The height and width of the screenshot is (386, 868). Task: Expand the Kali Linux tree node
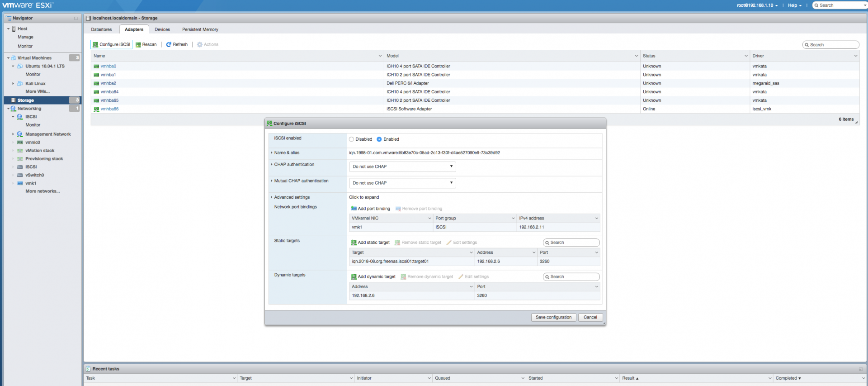pyautogui.click(x=13, y=84)
